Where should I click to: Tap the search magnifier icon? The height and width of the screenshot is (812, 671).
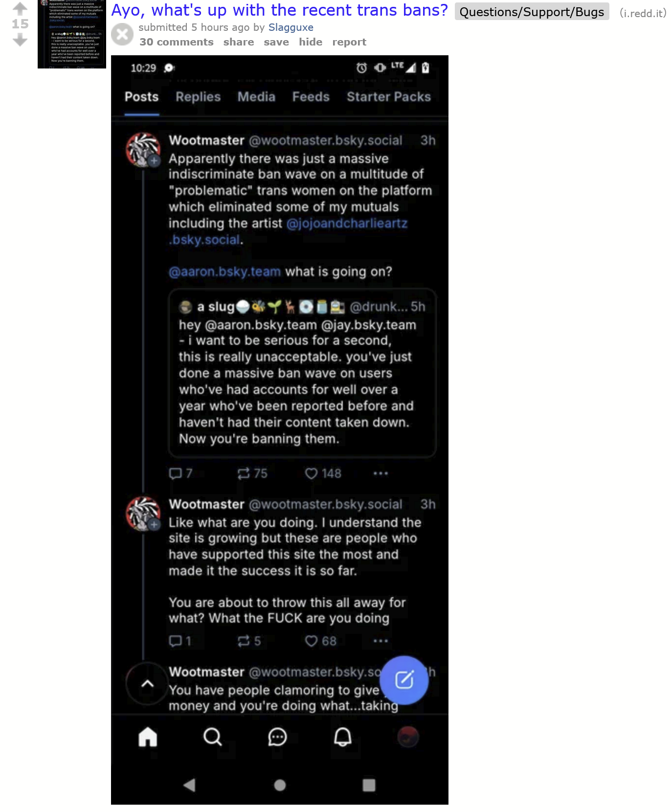click(212, 737)
